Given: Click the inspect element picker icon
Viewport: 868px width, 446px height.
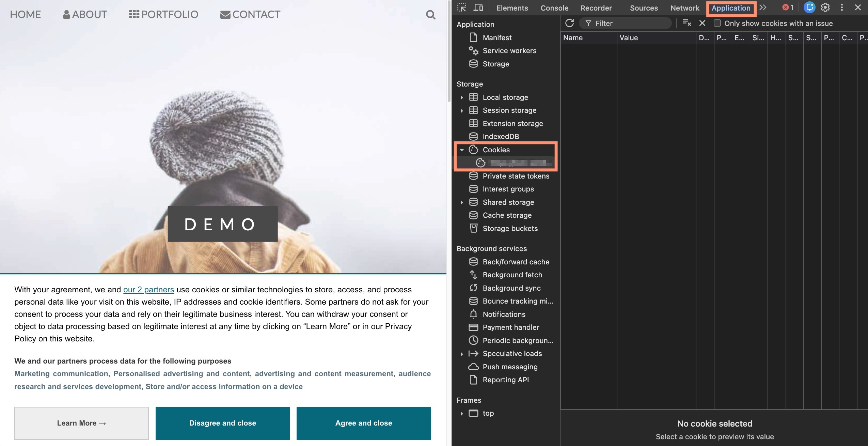Looking at the screenshot, I should [x=461, y=7].
